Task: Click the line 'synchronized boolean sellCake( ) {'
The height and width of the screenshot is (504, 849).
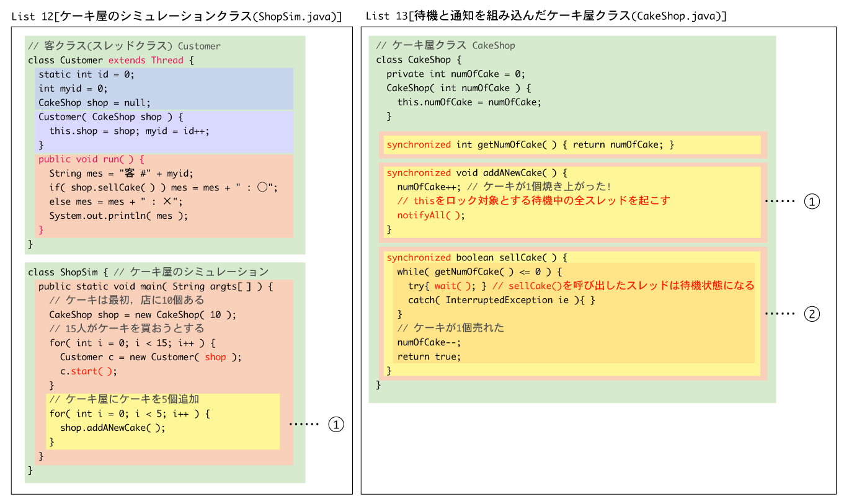Action: (477, 258)
